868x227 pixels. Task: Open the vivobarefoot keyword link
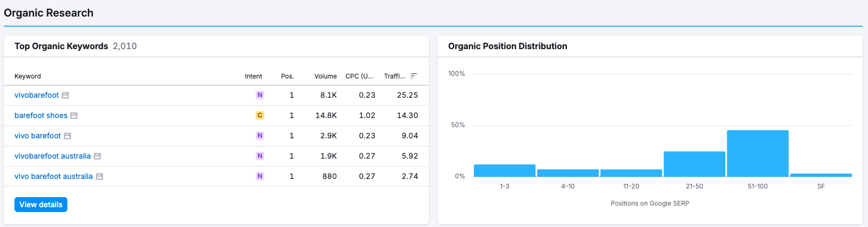pos(36,95)
